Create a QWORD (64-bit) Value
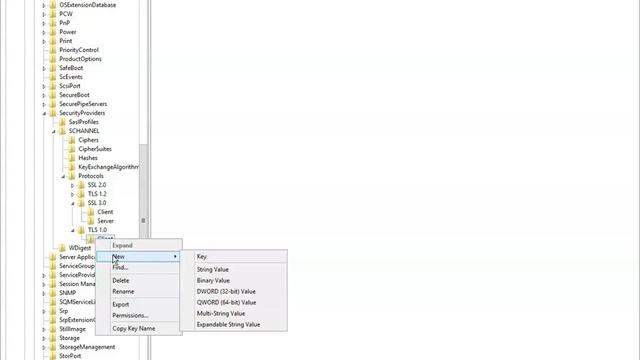 pos(234,302)
